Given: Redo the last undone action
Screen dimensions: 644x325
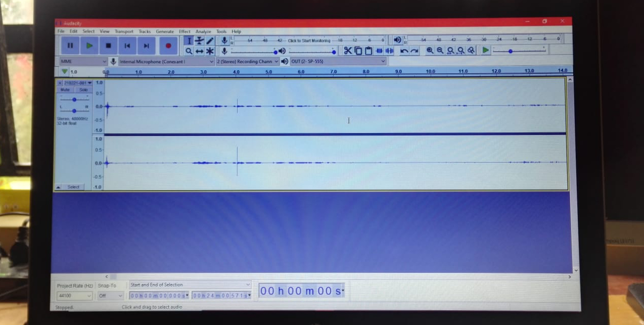Looking at the screenshot, I should click(415, 51).
